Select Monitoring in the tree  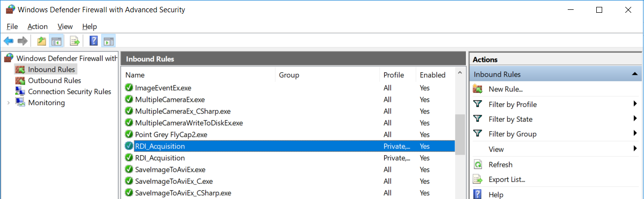[46, 103]
